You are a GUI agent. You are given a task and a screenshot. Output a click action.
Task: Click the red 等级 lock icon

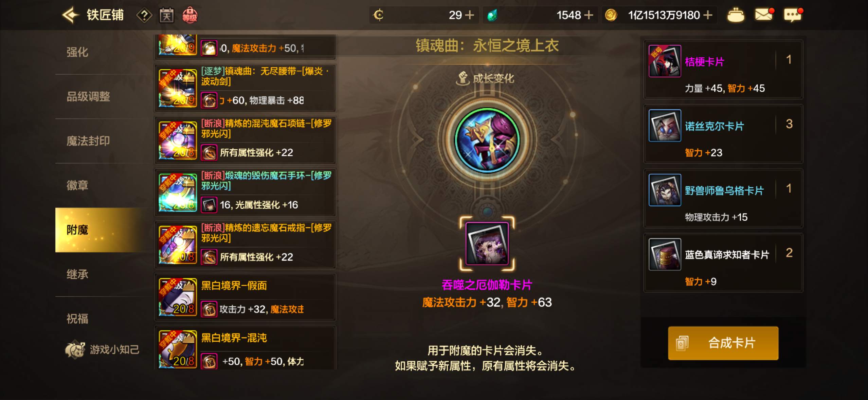(x=189, y=15)
